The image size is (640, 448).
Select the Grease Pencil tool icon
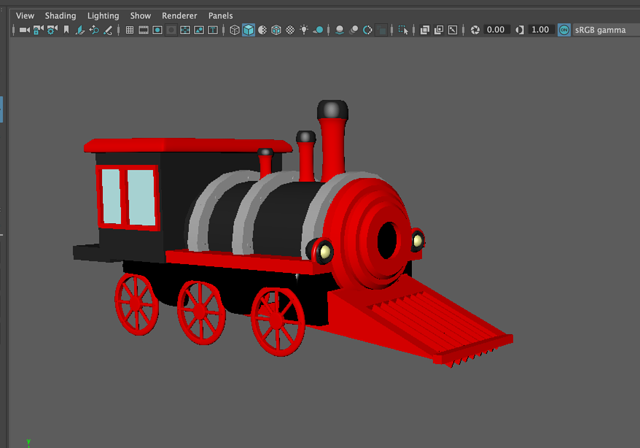(x=108, y=30)
